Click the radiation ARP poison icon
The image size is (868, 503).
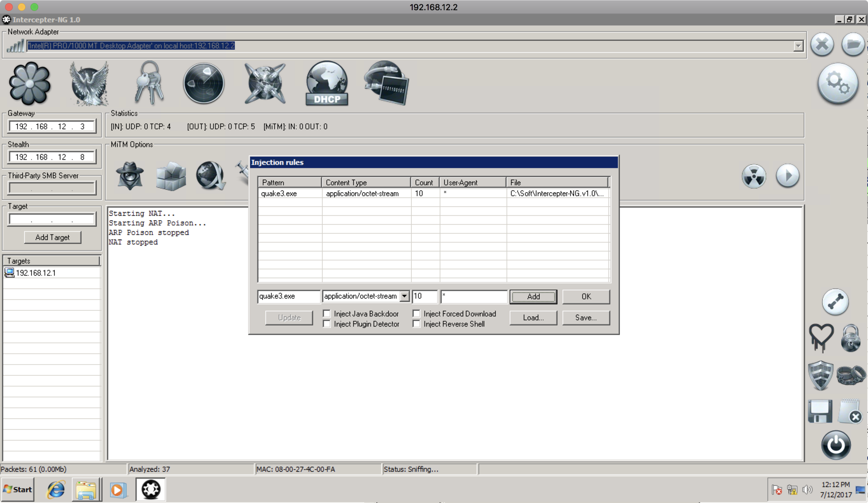coord(754,176)
